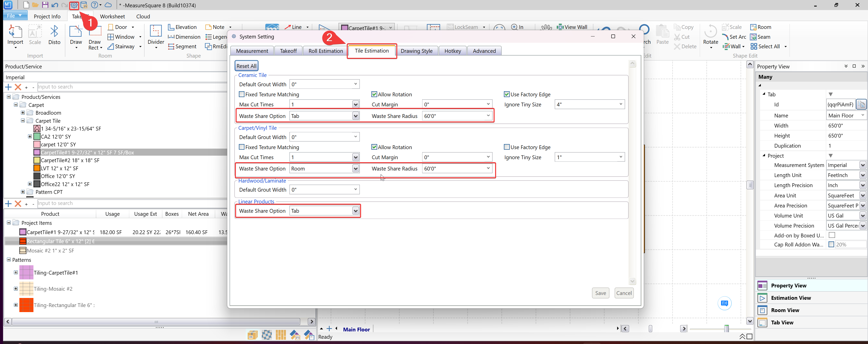This screenshot has width=868, height=344.
Task: Click the blue chat message icon
Action: click(x=724, y=303)
